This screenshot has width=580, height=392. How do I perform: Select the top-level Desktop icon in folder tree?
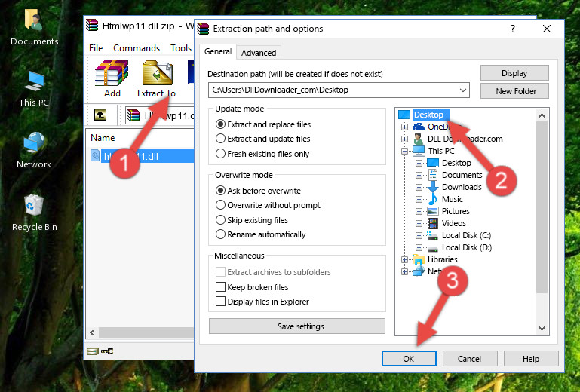tap(404, 115)
